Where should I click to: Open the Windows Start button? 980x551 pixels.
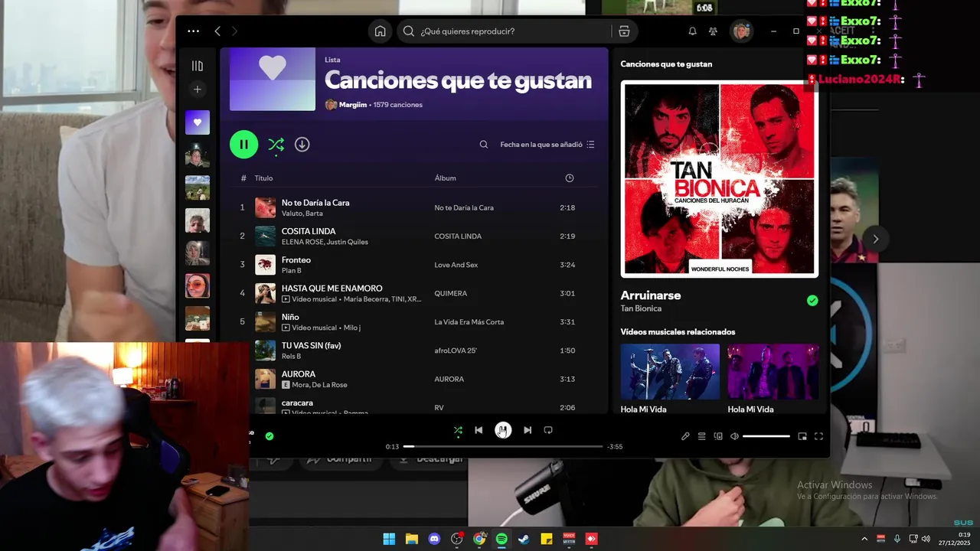[389, 539]
